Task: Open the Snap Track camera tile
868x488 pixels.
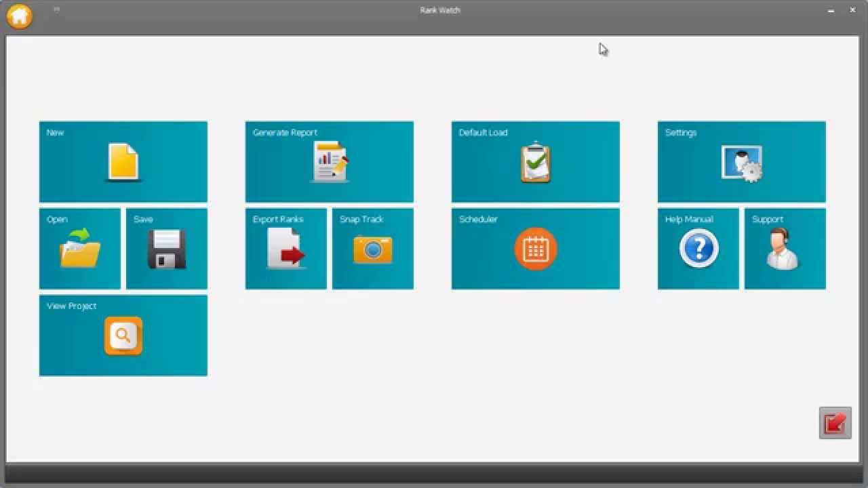Action: [x=373, y=249]
